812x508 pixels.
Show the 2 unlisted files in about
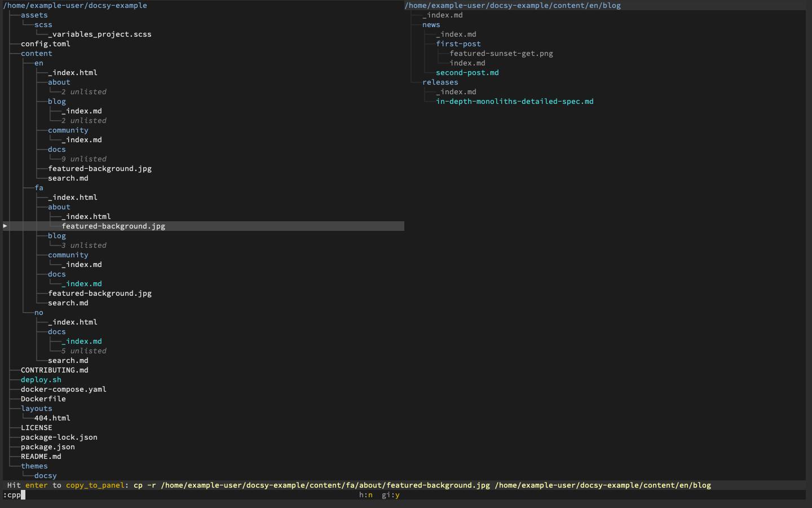87,91
